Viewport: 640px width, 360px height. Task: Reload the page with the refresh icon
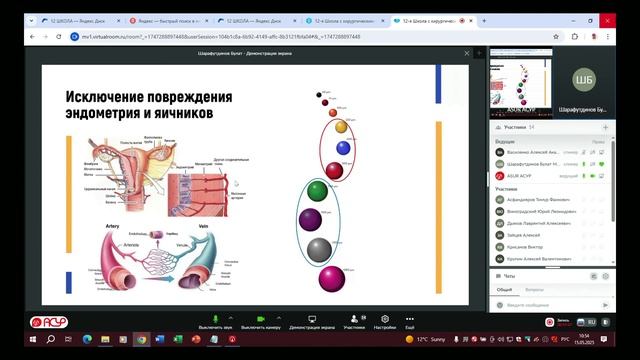click(x=59, y=37)
